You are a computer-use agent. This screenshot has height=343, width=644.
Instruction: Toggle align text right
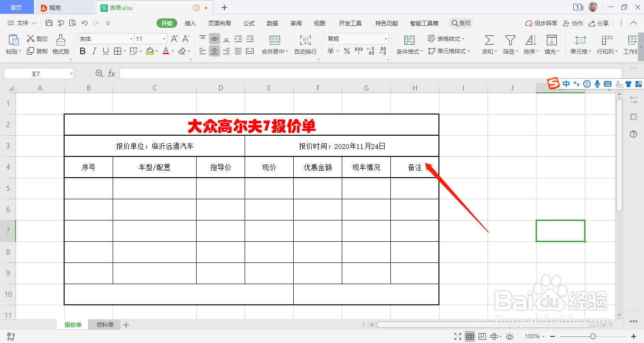226,51
